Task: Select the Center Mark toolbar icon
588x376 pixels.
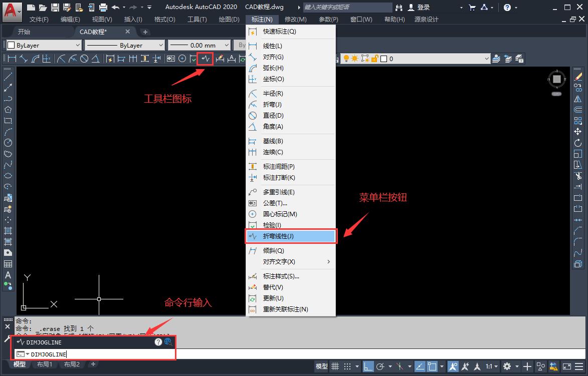Action: click(182, 59)
